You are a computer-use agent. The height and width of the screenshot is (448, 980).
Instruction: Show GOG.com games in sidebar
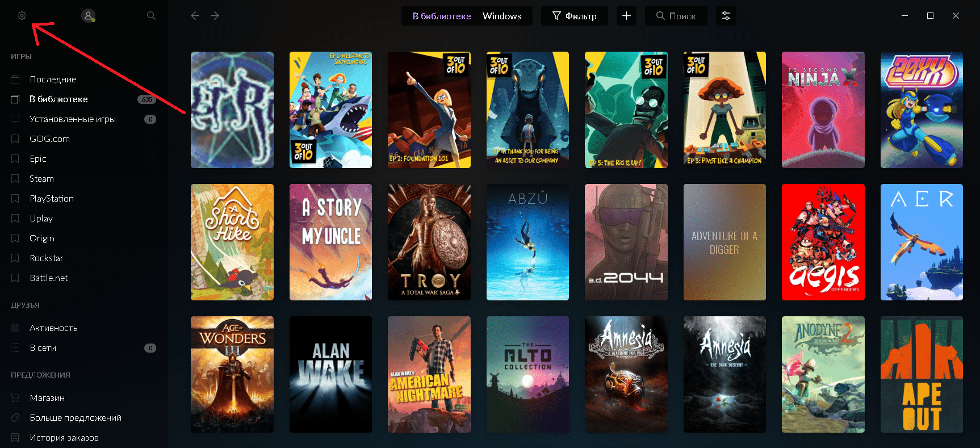pyautogui.click(x=49, y=139)
